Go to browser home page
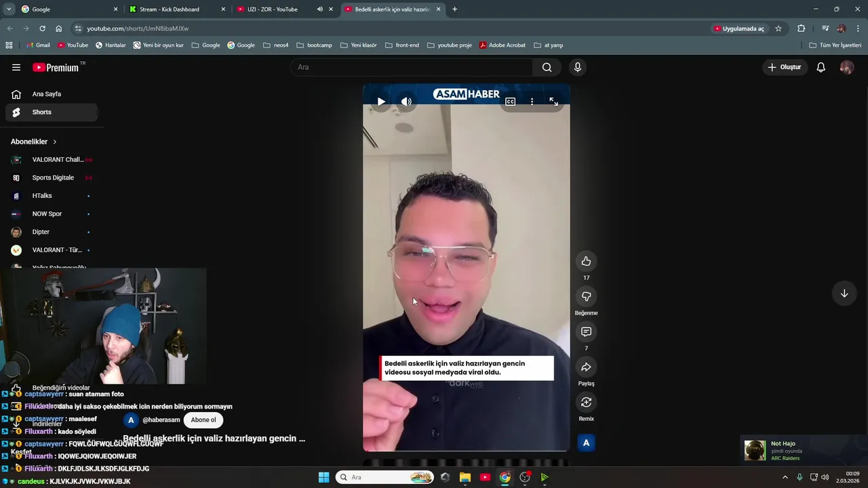868x488 pixels. click(59, 28)
